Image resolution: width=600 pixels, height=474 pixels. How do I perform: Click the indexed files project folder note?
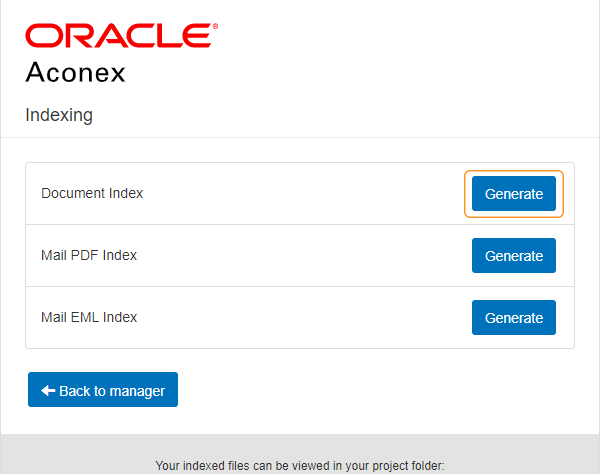tap(300, 466)
